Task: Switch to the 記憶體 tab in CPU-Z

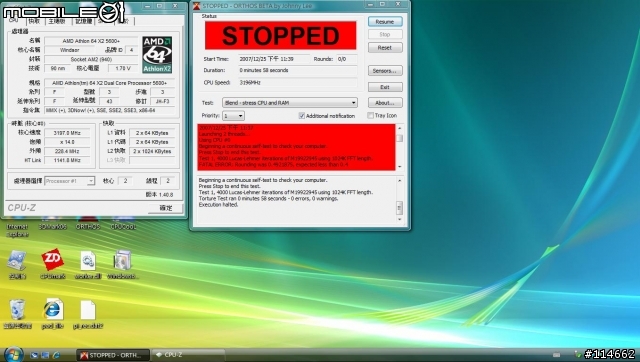Action: tap(83, 21)
